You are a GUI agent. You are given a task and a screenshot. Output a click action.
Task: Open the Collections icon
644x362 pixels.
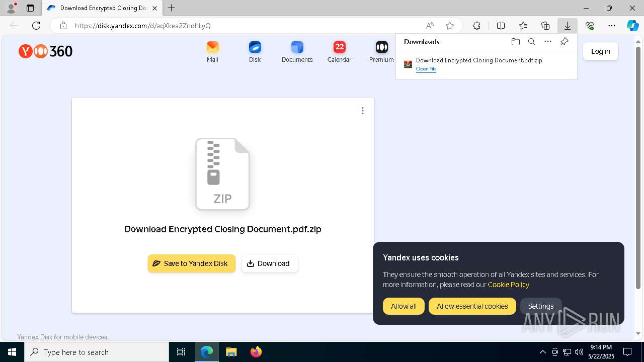pos(545,26)
